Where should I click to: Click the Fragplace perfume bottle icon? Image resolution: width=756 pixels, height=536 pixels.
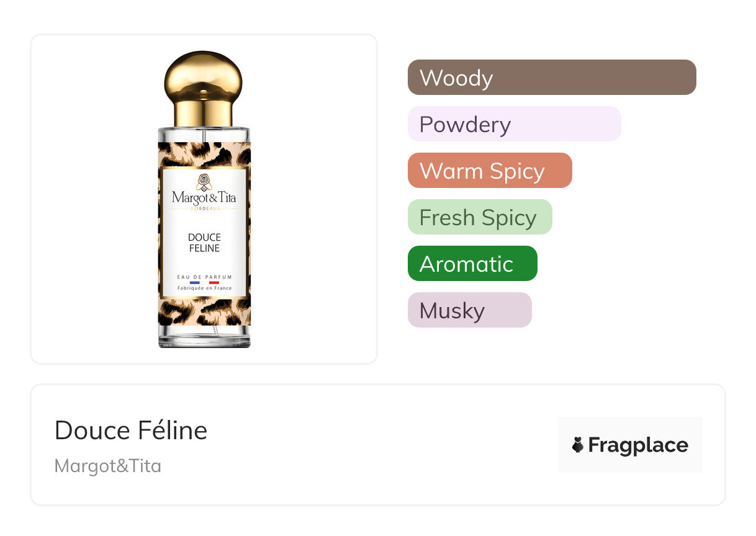tap(578, 445)
